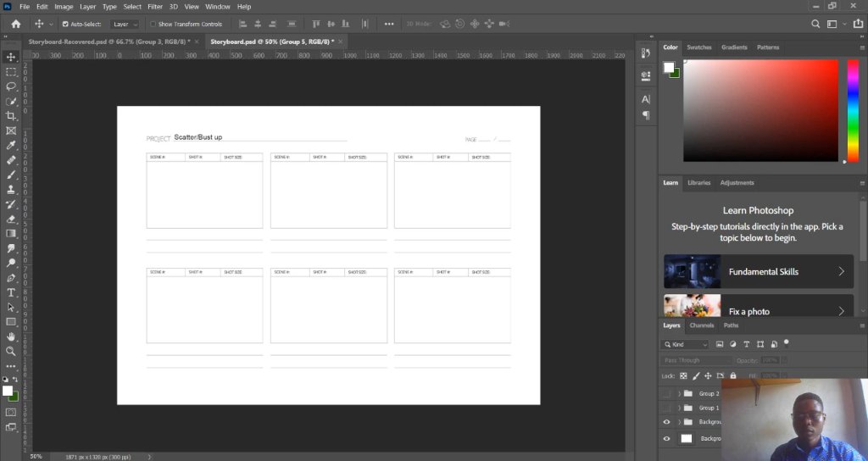Select the Rectangular Marquee tool
The image size is (868, 461).
pyautogui.click(x=10, y=72)
